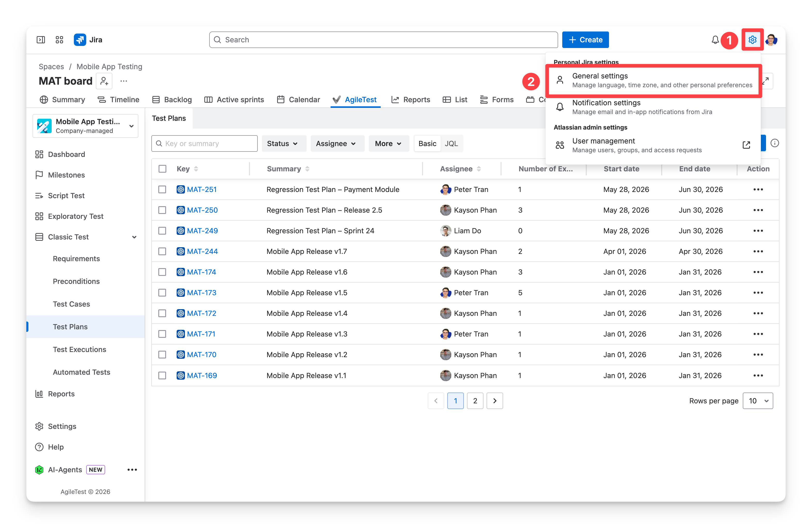Switch to JQL search mode
The width and height of the screenshot is (812, 528).
(x=451, y=143)
